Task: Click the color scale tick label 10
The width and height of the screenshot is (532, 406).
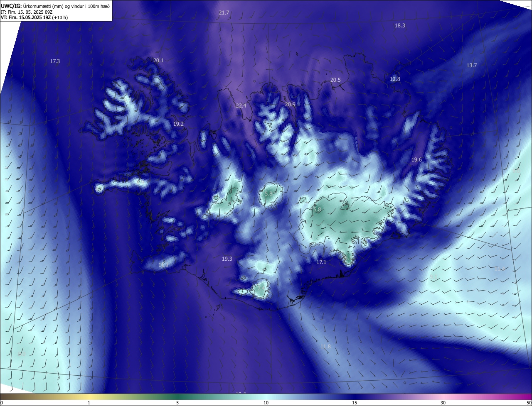Action: click(x=266, y=403)
